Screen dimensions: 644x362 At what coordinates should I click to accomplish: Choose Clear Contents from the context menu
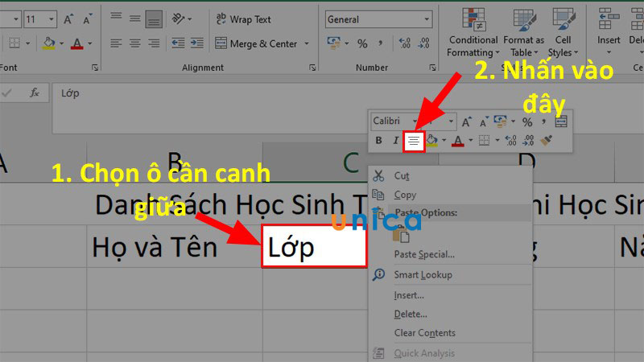pyautogui.click(x=451, y=333)
